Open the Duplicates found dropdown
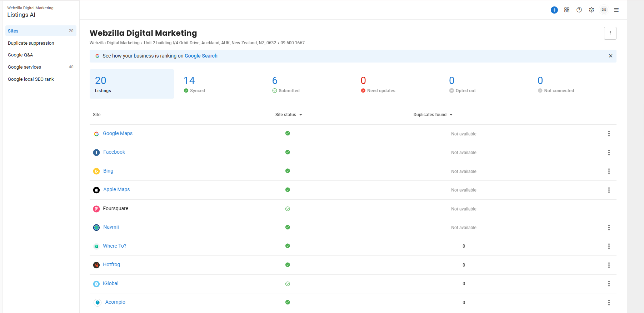 click(433, 115)
